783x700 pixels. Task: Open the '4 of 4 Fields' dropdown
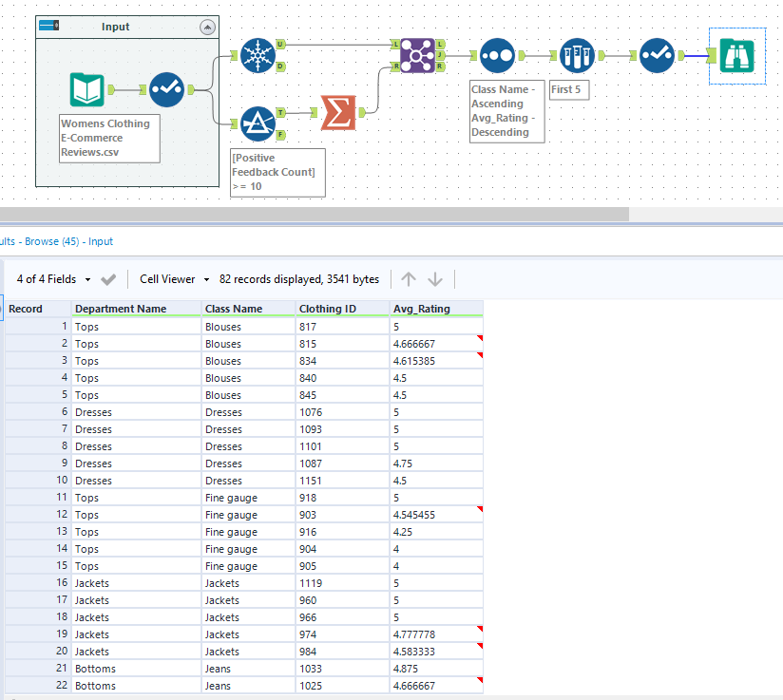54,279
